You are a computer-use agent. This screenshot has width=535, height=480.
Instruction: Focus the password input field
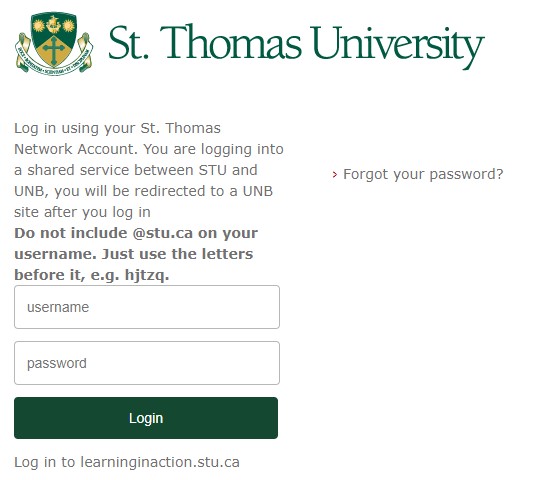(x=147, y=363)
